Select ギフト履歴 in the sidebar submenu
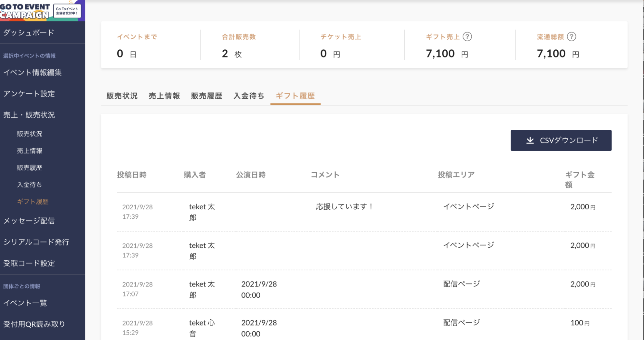Image resolution: width=644 pixels, height=340 pixels. click(x=33, y=202)
